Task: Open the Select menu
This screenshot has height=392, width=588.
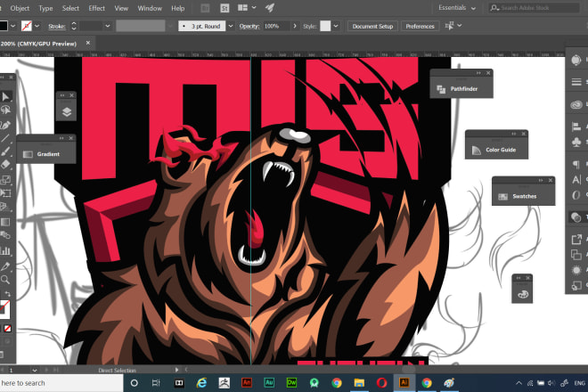Action: 70,8
